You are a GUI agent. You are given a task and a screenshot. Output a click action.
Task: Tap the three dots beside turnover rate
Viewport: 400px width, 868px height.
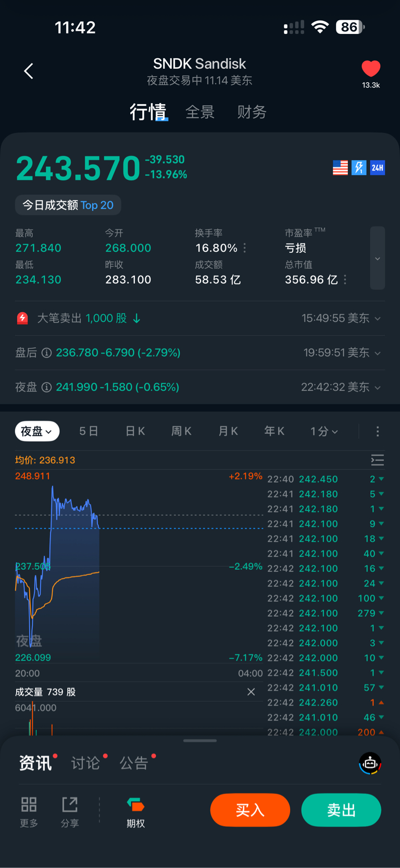pyautogui.click(x=245, y=248)
